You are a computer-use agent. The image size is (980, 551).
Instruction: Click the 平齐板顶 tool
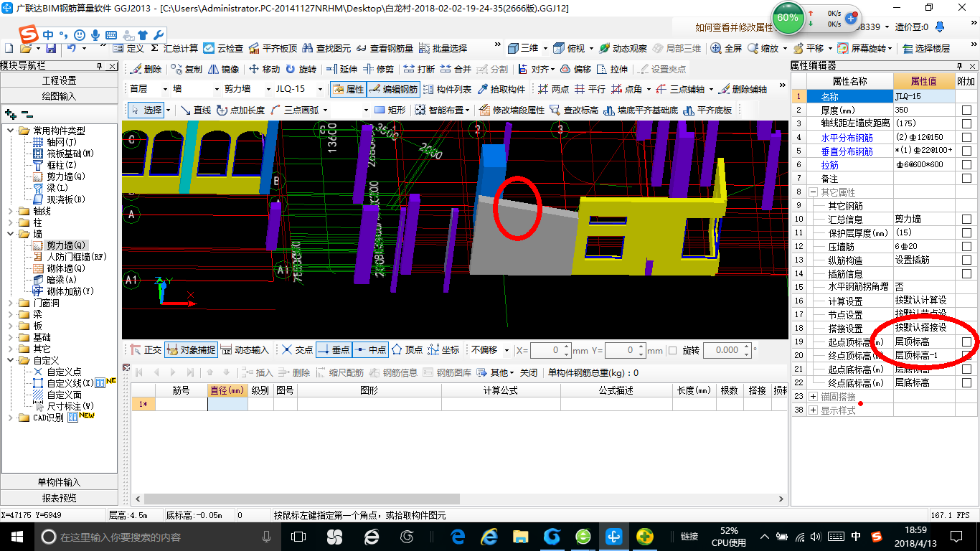coord(272,48)
